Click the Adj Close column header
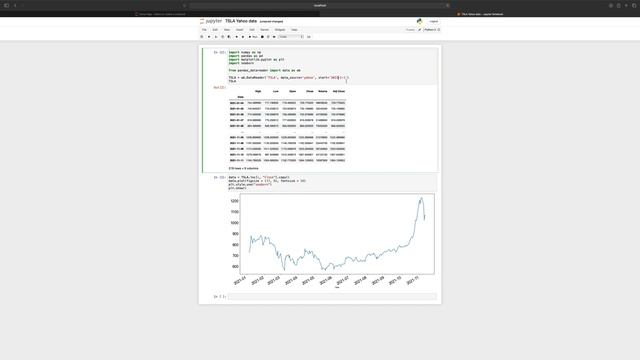The width and height of the screenshot is (640, 360). click(339, 91)
